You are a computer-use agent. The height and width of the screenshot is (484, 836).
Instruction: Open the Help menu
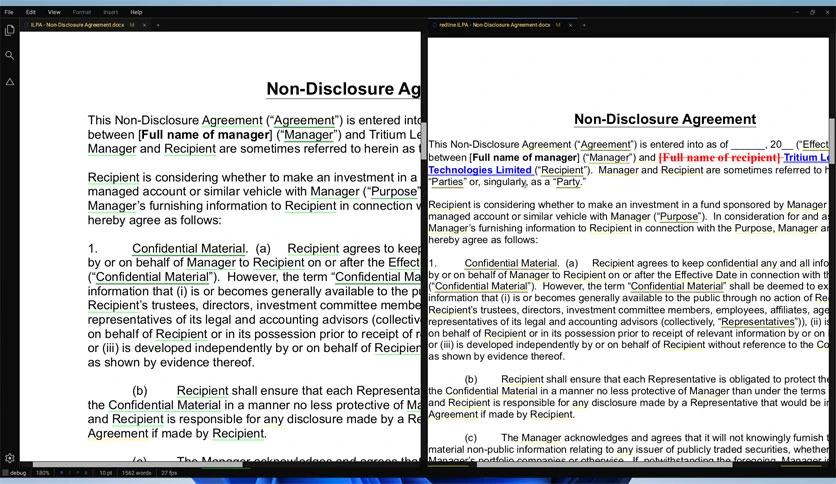(136, 12)
